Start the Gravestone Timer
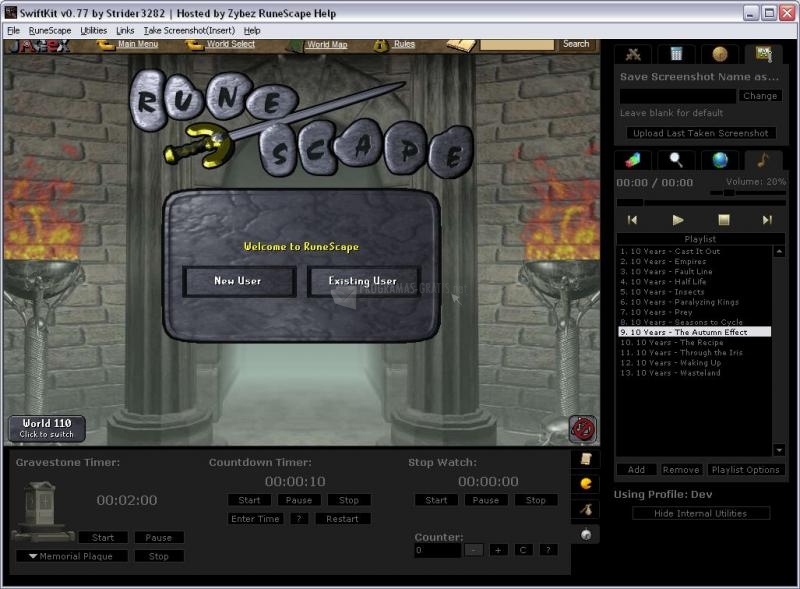 point(103,537)
